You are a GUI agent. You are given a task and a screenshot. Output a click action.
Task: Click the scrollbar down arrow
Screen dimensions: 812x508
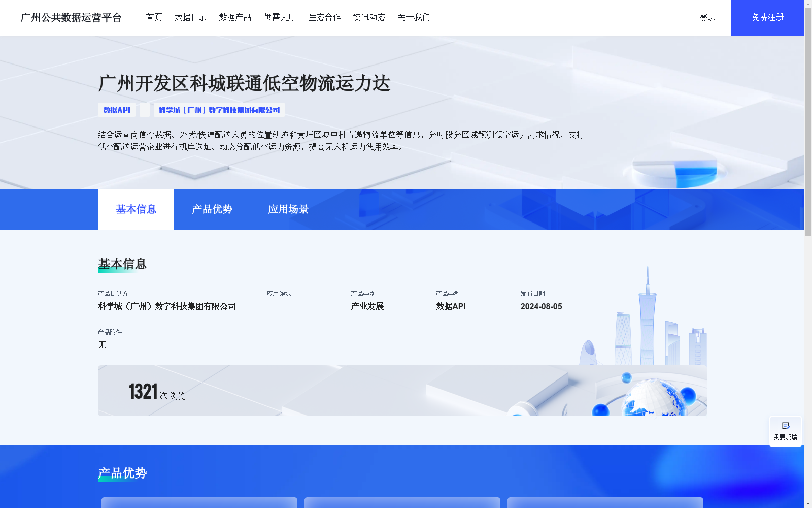(808, 504)
